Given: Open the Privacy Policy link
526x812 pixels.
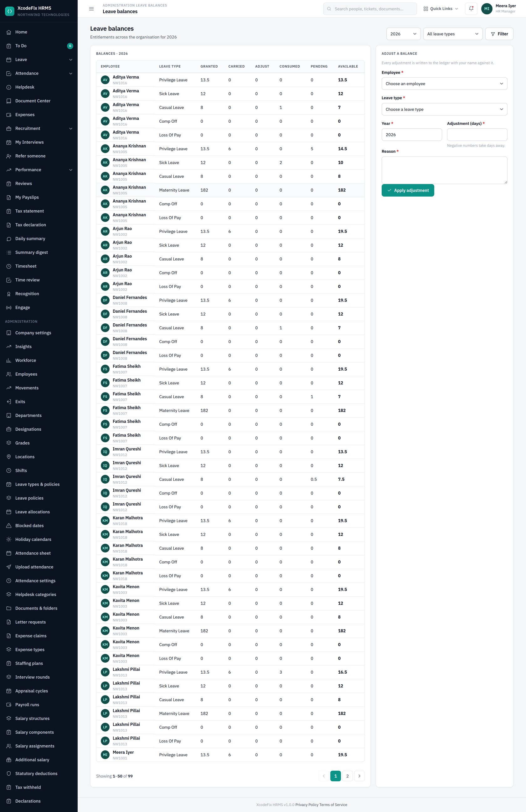Looking at the screenshot, I should [307, 805].
